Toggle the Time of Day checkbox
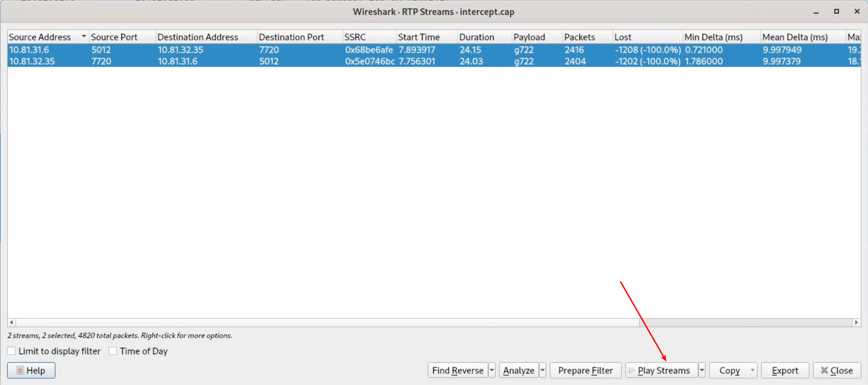The image size is (868, 385). point(113,351)
